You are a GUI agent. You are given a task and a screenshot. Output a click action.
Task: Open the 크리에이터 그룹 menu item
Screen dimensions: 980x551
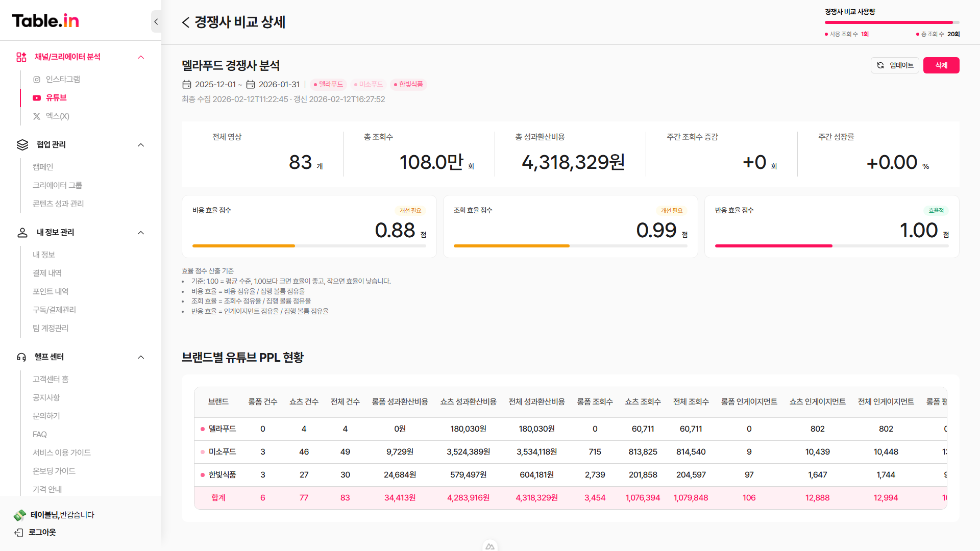click(57, 186)
